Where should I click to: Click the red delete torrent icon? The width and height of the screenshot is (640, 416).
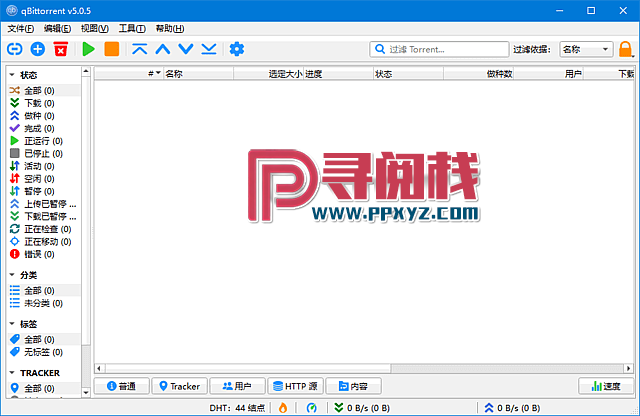(x=61, y=49)
